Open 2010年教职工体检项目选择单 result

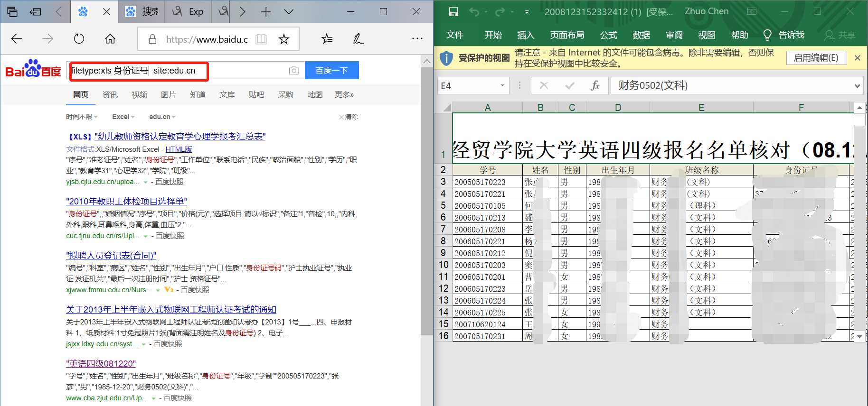point(126,202)
